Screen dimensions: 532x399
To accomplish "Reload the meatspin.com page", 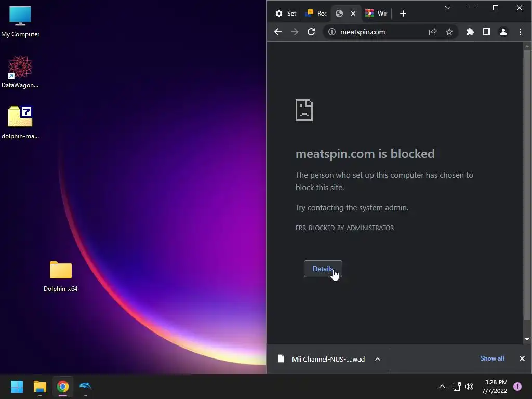I will [x=311, y=32].
